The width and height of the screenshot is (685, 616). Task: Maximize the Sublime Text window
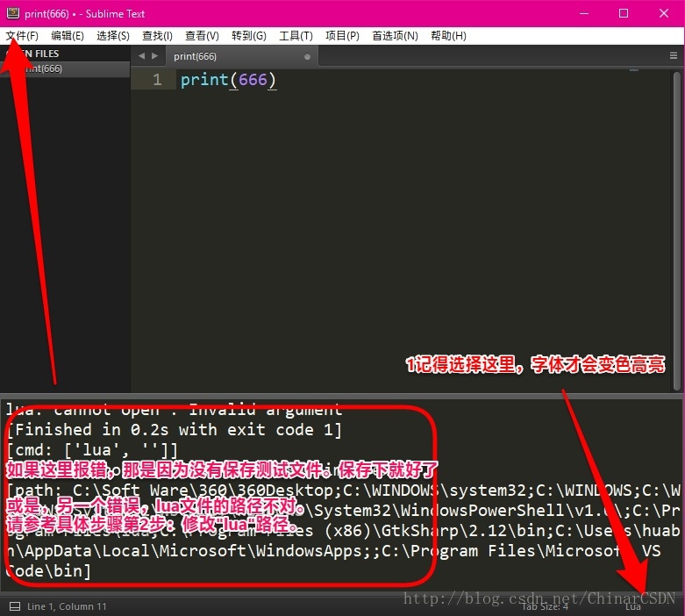point(624,13)
